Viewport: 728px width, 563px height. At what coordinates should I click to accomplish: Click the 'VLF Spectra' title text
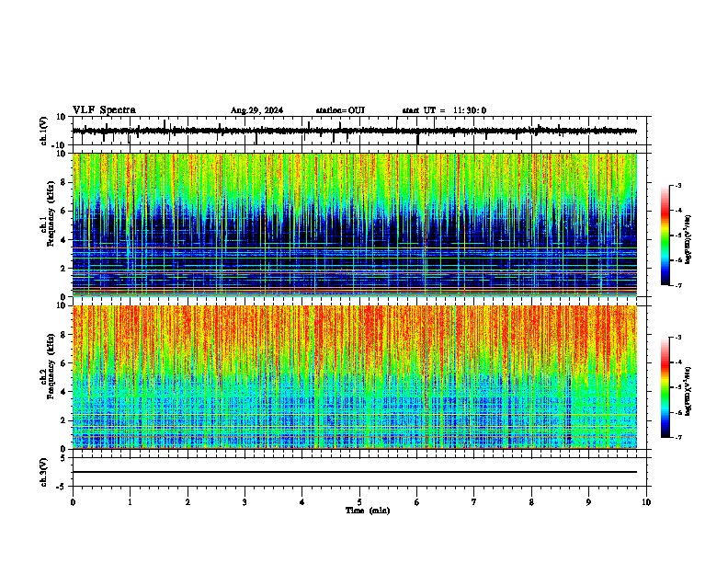(104, 110)
